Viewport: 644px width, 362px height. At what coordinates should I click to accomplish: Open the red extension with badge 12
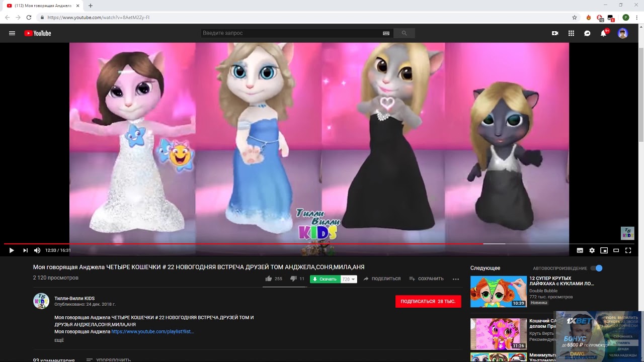click(x=600, y=18)
